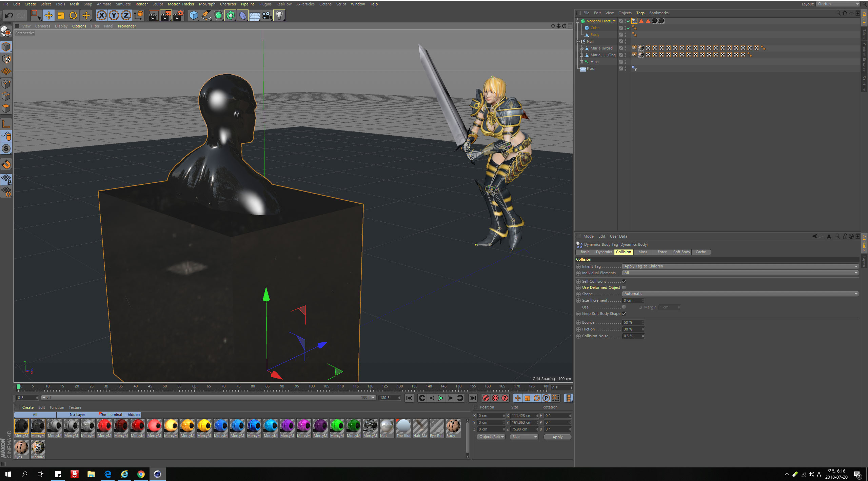Open Size mode dropdown in coordinates
This screenshot has height=481, width=868.
tap(524, 437)
